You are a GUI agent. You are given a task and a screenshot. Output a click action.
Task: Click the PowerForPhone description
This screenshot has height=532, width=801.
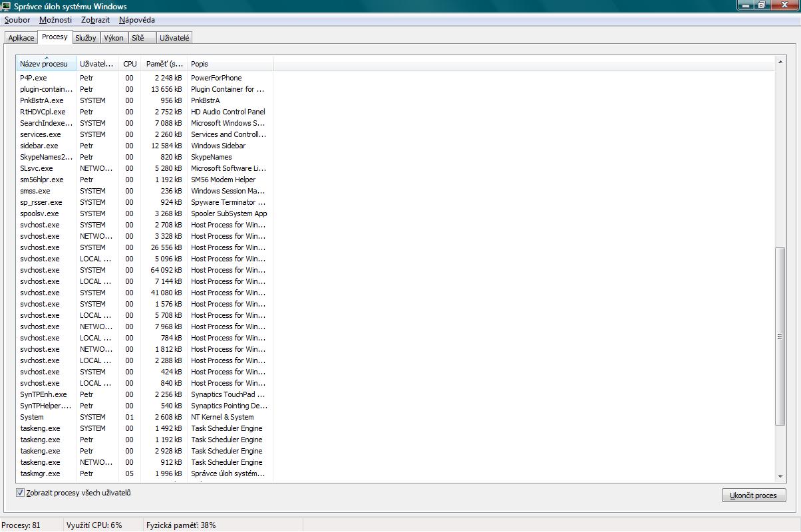216,78
